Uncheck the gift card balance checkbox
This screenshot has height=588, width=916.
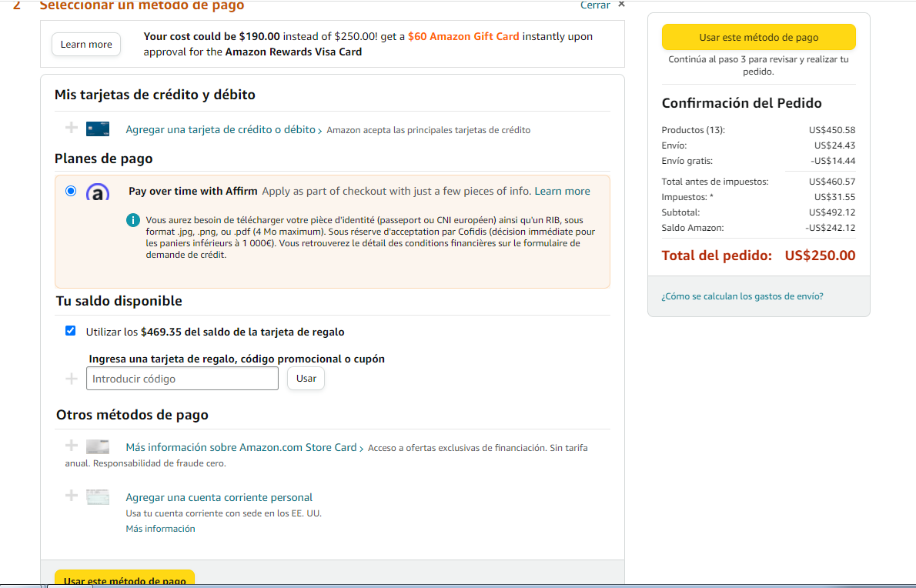(x=71, y=331)
